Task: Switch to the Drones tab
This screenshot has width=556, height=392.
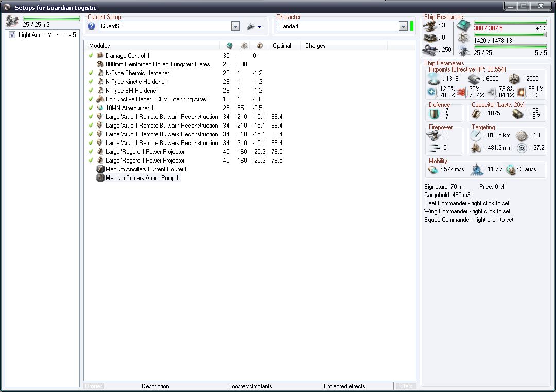Action: pyautogui.click(x=94, y=386)
